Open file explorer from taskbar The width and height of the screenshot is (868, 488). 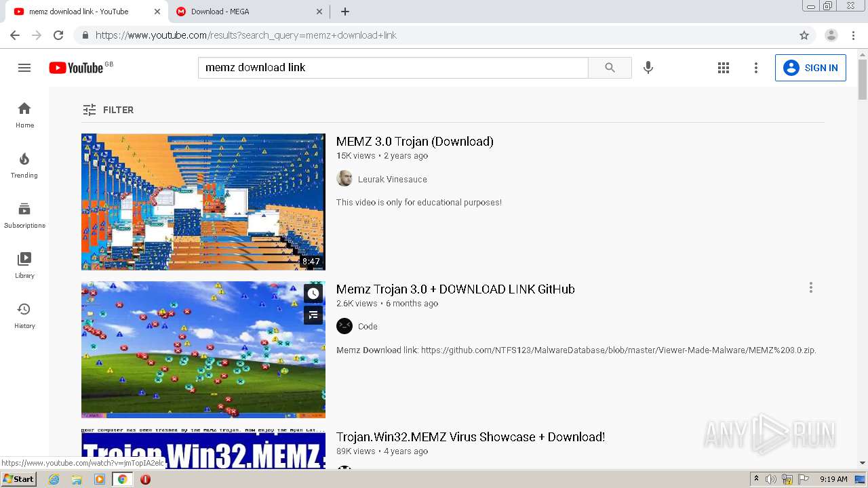[x=77, y=479]
